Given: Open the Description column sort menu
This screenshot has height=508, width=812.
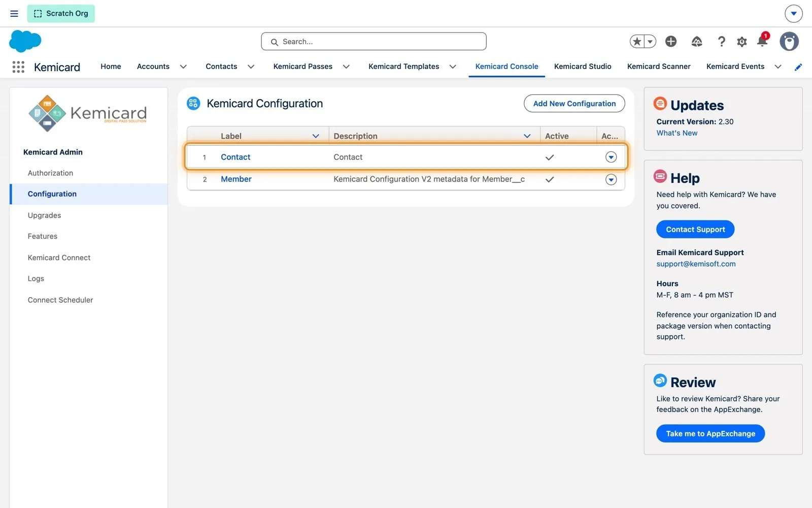Looking at the screenshot, I should point(527,136).
